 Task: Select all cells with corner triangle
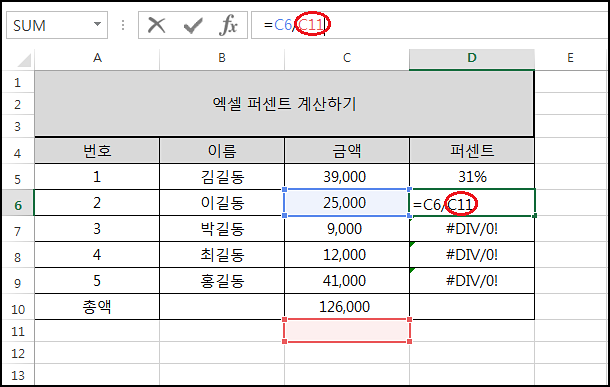[23, 60]
